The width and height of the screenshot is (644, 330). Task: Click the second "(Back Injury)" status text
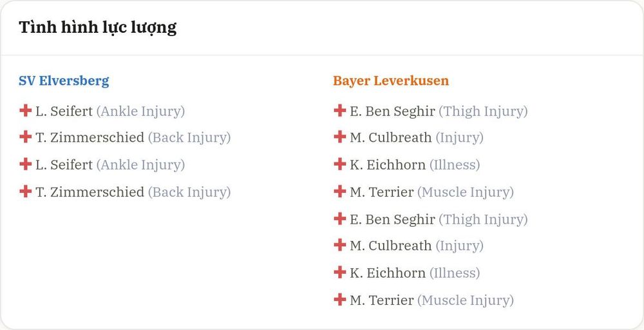(x=189, y=192)
